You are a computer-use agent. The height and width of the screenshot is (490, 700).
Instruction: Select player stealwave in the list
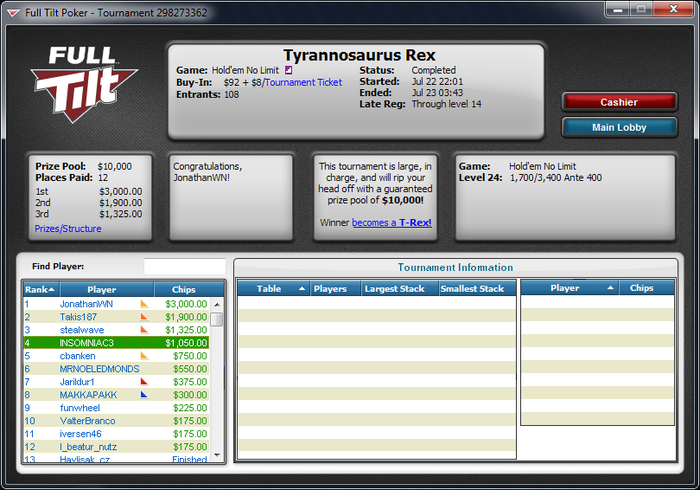coord(116,330)
